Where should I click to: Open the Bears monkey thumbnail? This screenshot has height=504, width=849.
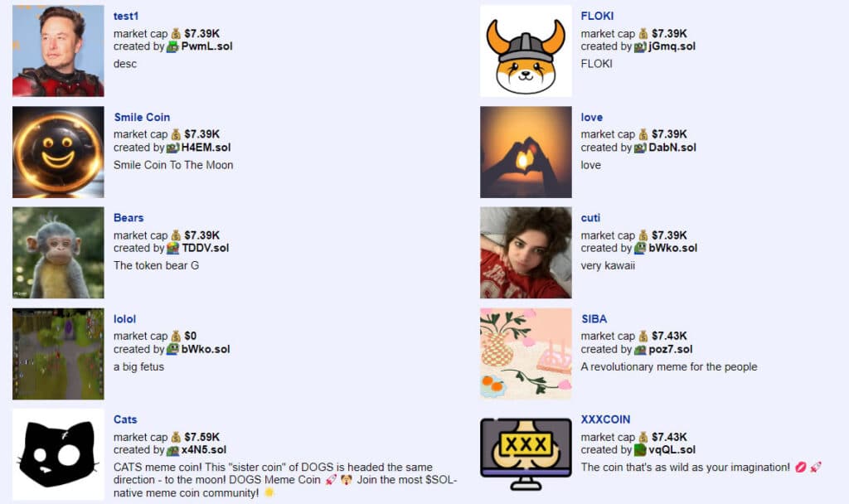(x=58, y=252)
